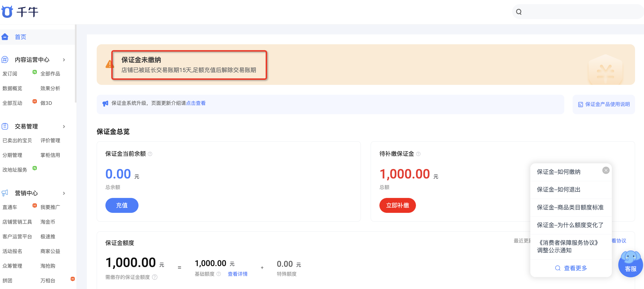This screenshot has height=289, width=644.
Task: Expand the 内容运营中心 chevron
Action: [64, 60]
